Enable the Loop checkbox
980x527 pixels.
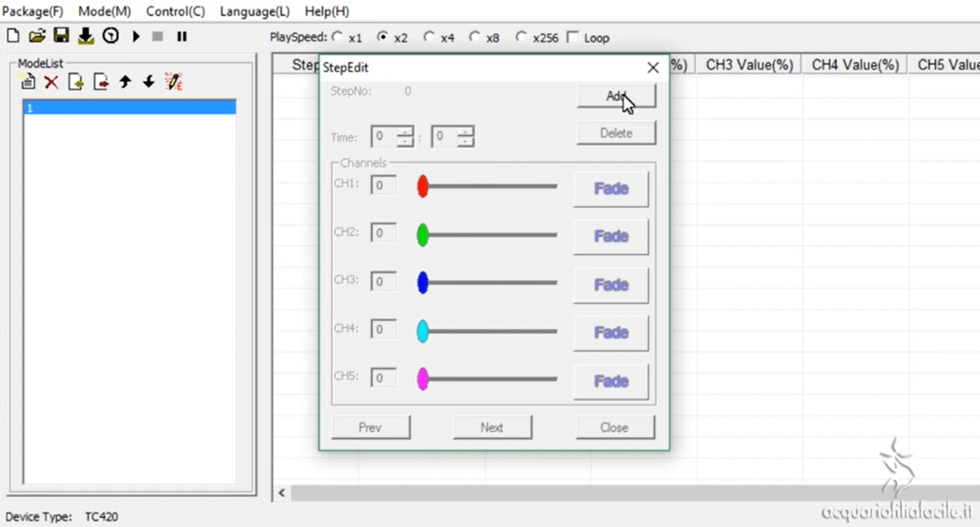tap(572, 38)
